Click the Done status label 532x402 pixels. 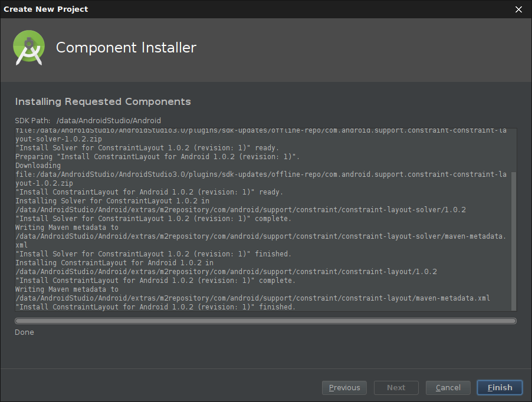click(x=25, y=332)
